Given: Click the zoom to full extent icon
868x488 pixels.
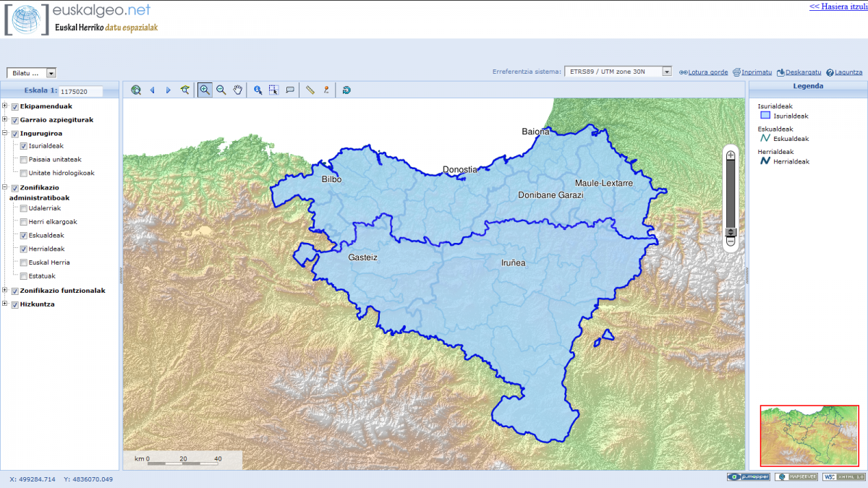Looking at the screenshot, I should [136, 90].
